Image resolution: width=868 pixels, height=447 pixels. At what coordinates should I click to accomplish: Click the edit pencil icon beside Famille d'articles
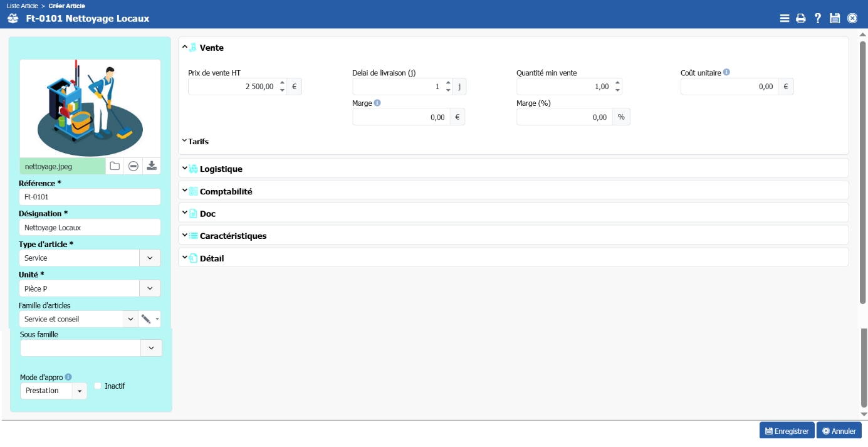point(146,319)
